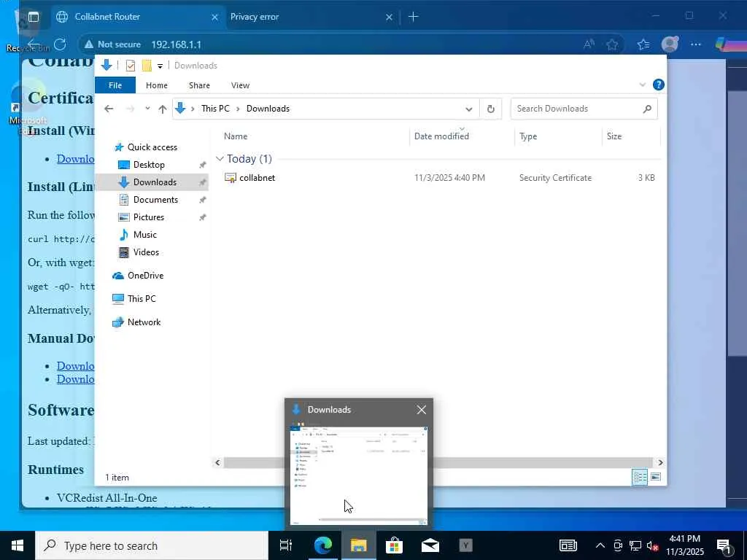Refresh the Edge browser page
This screenshot has height=560, width=747.
[60, 44]
